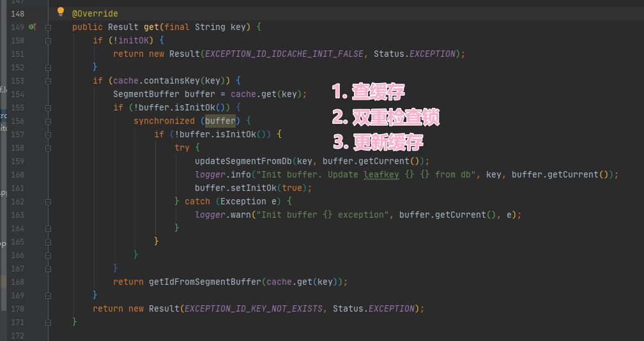Collapse the inner isInitOk if-block at line 157

[48, 134]
